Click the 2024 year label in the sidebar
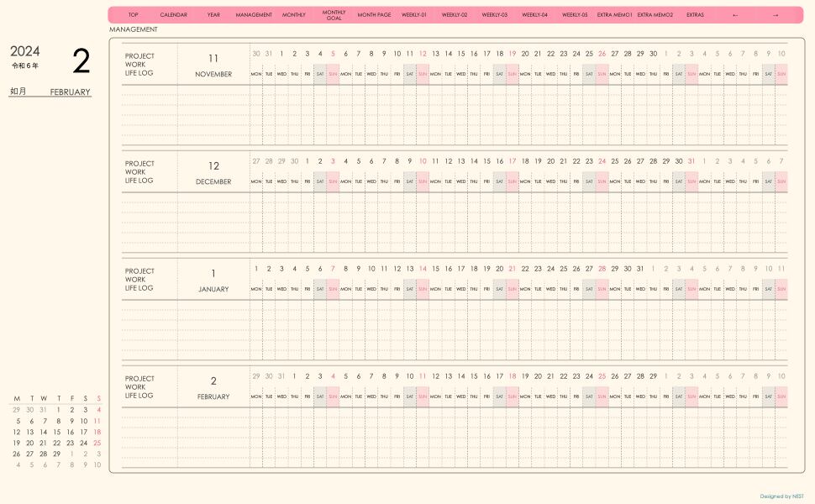The width and height of the screenshot is (815, 504). (x=25, y=51)
